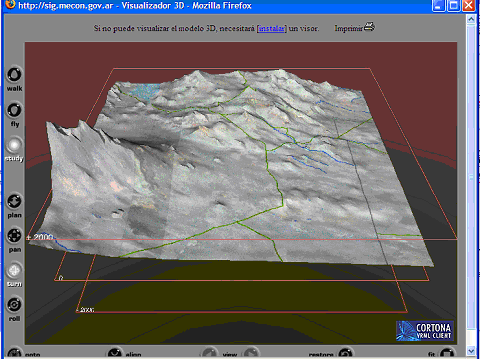Choose the plan movement option
480x360 pixels.
(14, 201)
